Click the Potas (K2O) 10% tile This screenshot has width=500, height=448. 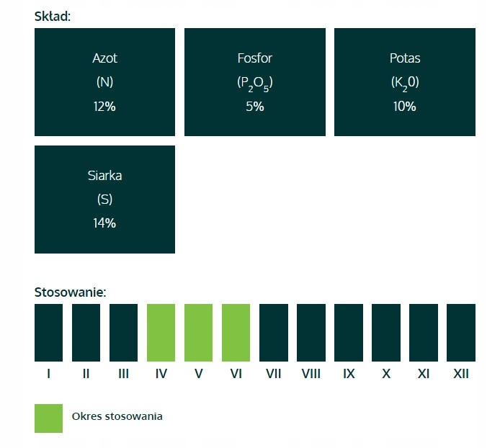(404, 82)
